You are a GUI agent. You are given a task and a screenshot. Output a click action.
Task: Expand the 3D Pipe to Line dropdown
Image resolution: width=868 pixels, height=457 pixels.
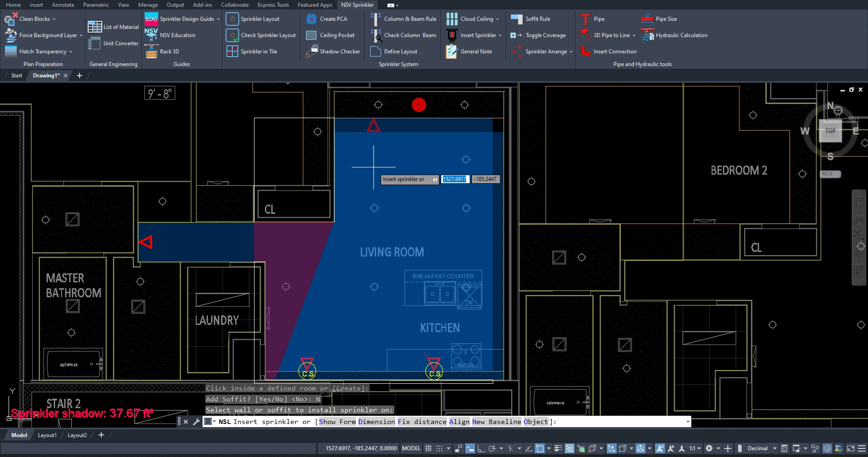pos(634,36)
